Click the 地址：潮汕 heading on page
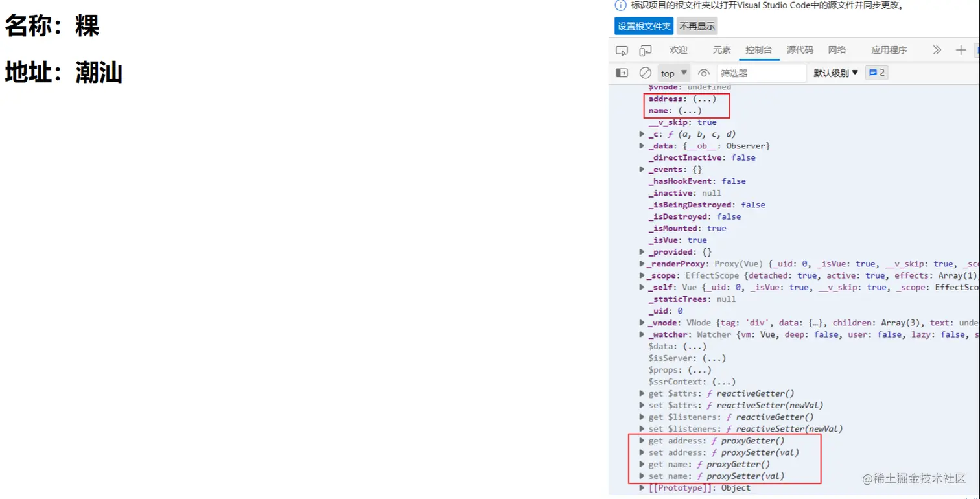The image size is (980, 499). tap(64, 73)
